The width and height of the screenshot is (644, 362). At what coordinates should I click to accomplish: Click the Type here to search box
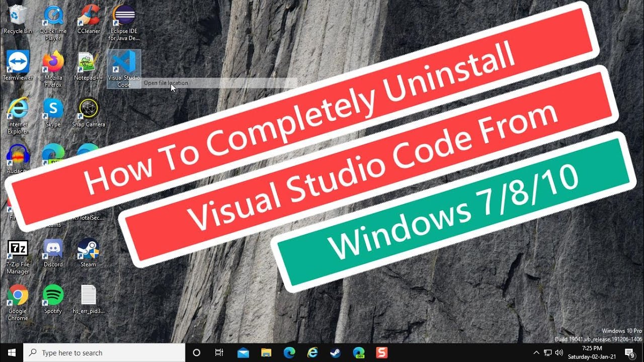click(x=105, y=353)
